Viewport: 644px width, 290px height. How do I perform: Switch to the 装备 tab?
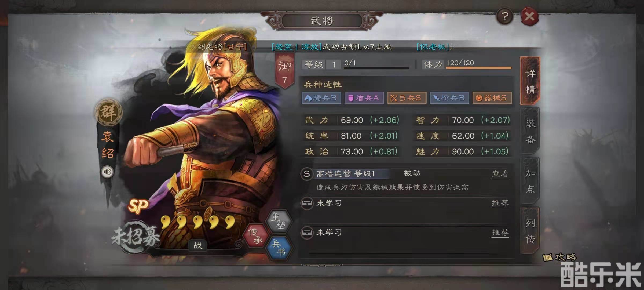pyautogui.click(x=530, y=131)
